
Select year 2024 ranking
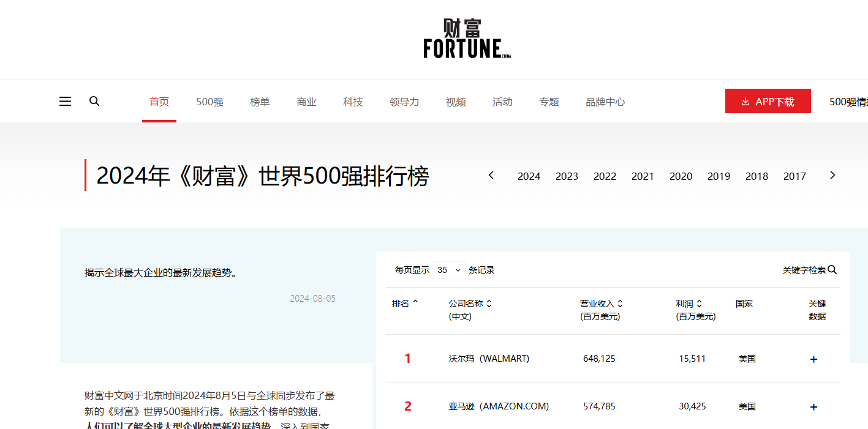coord(529,176)
